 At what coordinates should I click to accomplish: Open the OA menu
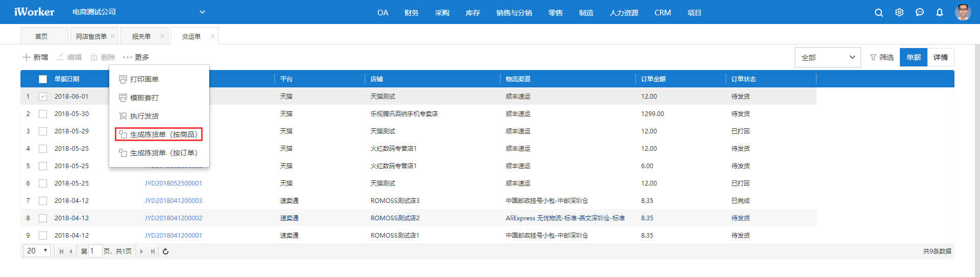tap(383, 12)
